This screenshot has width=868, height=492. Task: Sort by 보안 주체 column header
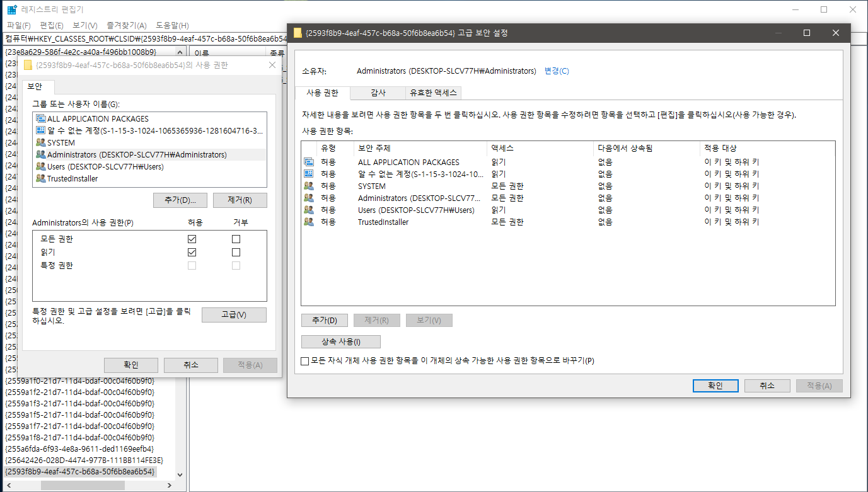pyautogui.click(x=420, y=149)
